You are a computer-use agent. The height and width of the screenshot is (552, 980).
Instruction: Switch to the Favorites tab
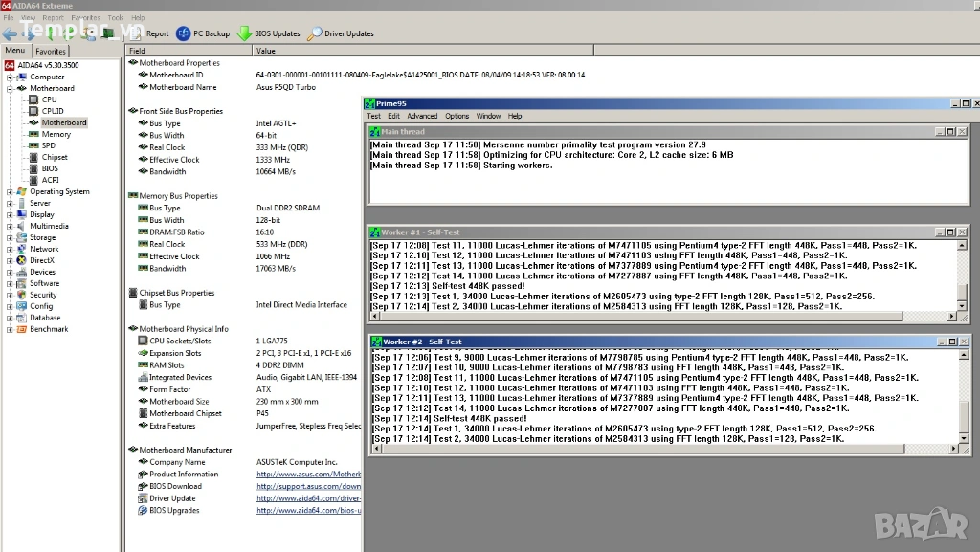(x=51, y=51)
